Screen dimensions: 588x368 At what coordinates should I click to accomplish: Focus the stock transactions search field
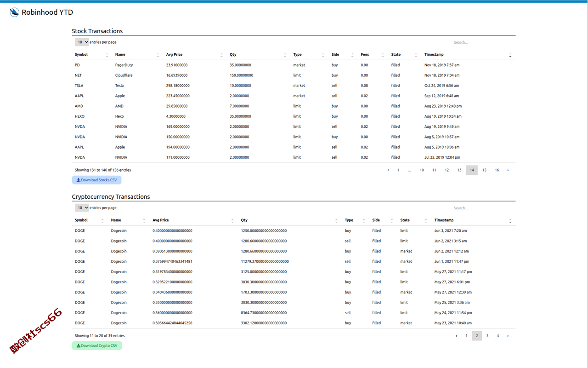(x=482, y=42)
